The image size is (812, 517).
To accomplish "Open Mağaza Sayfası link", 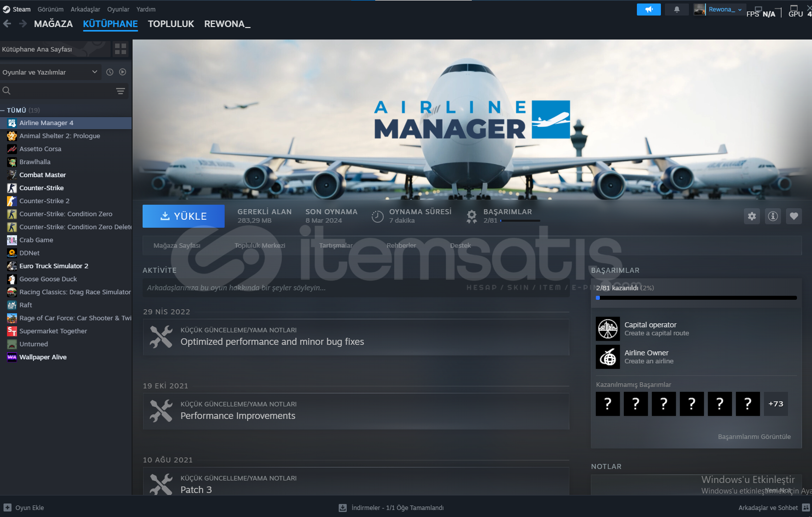I will (177, 246).
